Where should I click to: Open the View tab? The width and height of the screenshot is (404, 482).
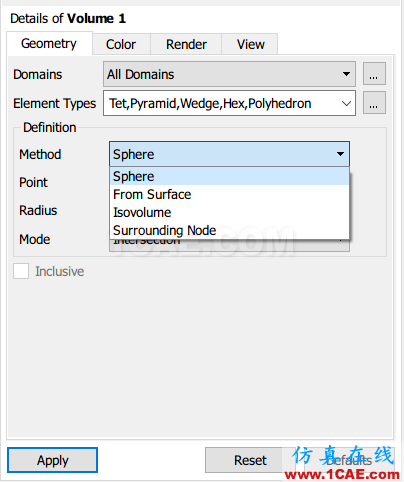coord(250,44)
